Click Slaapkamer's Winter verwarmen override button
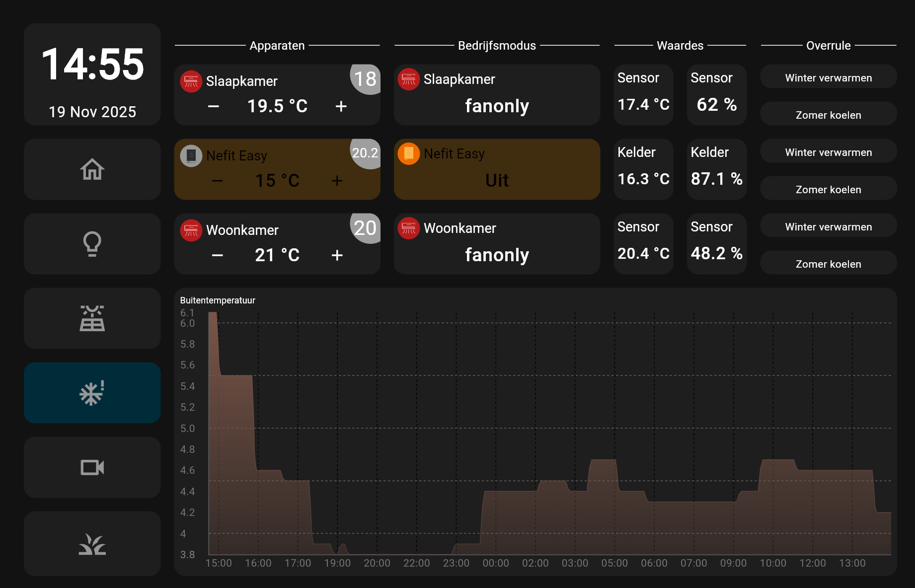915x588 pixels. pyautogui.click(x=829, y=77)
